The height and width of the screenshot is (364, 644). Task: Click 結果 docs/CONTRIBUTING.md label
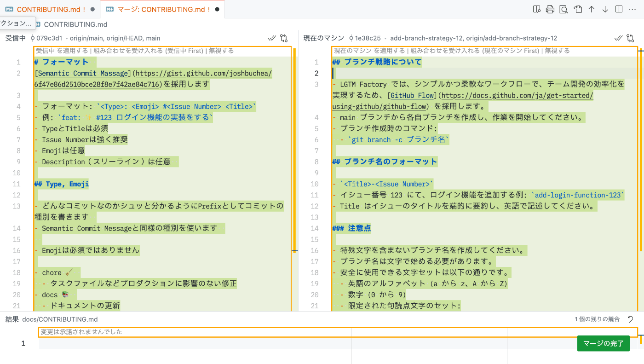pyautogui.click(x=52, y=319)
